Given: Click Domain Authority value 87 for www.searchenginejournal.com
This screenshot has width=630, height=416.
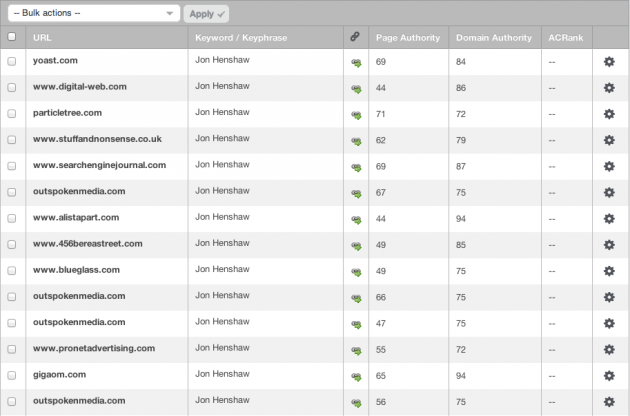Looking at the screenshot, I should 461,166.
